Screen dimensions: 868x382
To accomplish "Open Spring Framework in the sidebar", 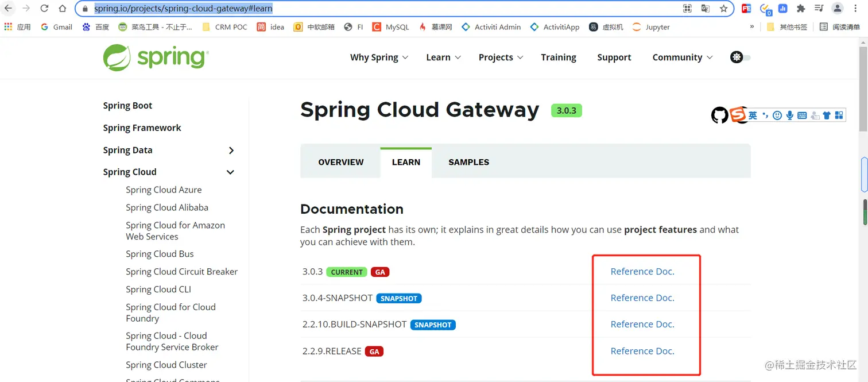I will coord(142,128).
